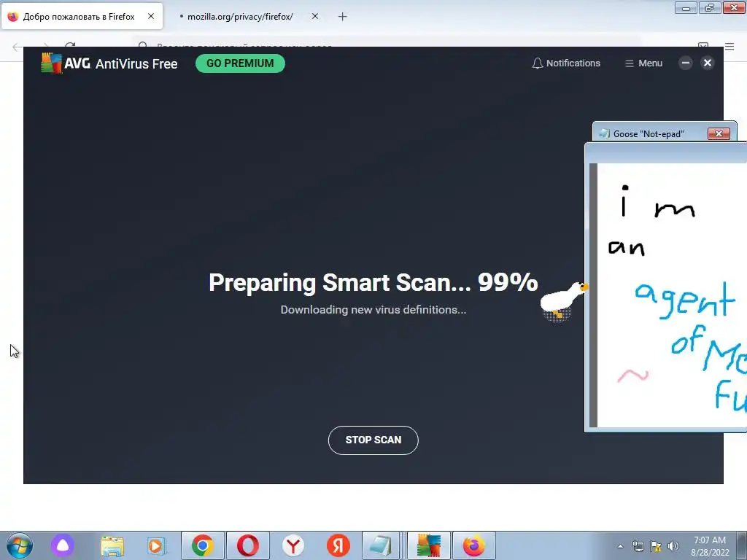Switch to the mozilla.org/privacy/firefox/ tab
This screenshot has height=560, width=747.
[240, 17]
